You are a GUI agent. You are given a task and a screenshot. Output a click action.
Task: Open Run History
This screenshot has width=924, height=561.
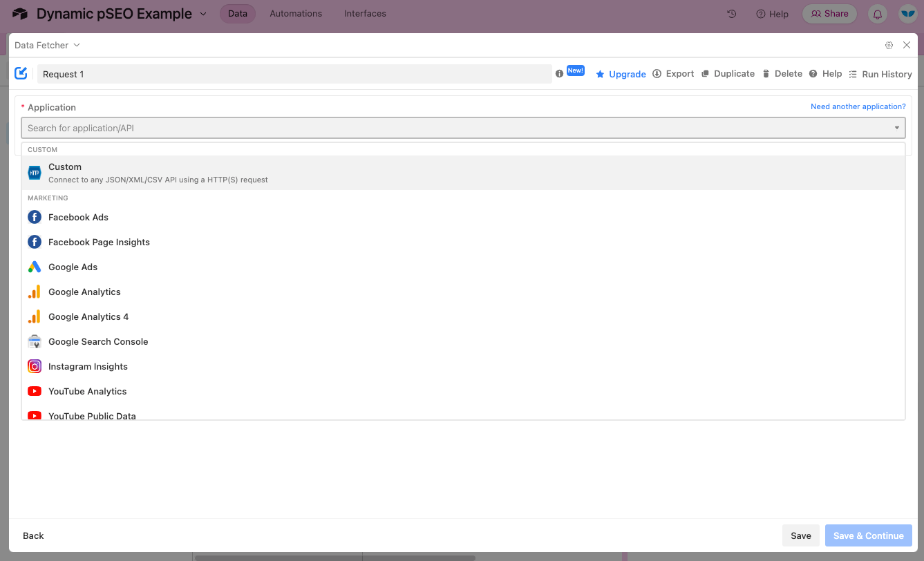[x=880, y=74]
